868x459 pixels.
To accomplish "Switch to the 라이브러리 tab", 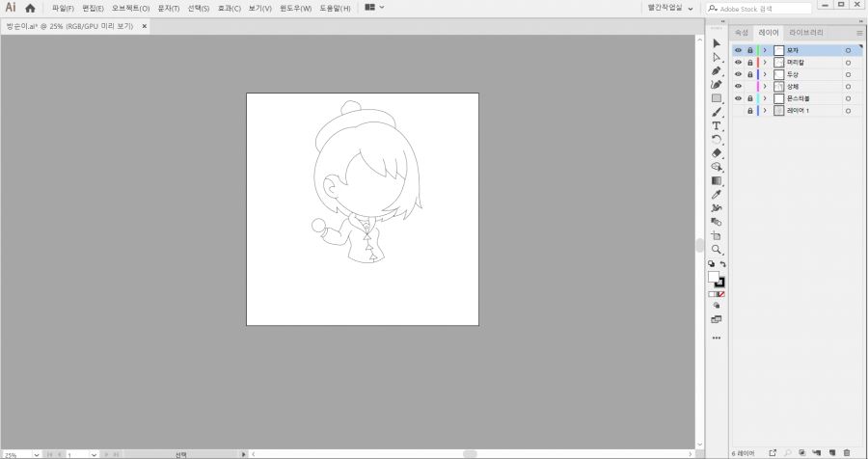I will (806, 32).
